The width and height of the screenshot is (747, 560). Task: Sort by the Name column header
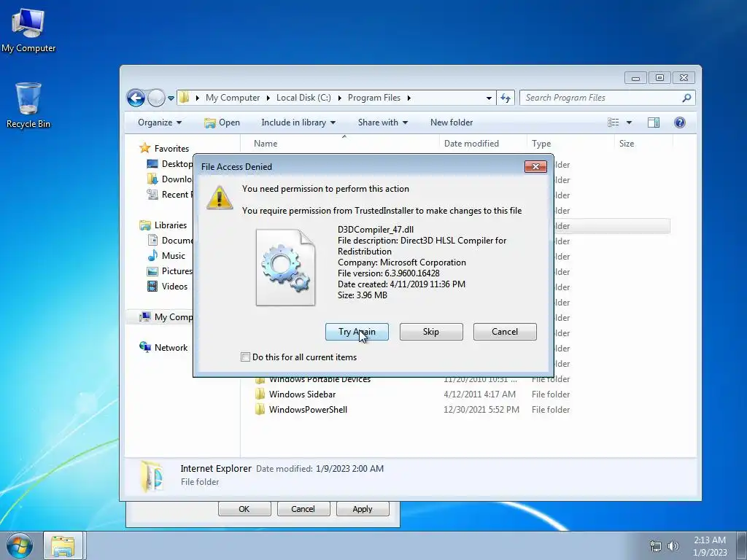[x=340, y=144]
